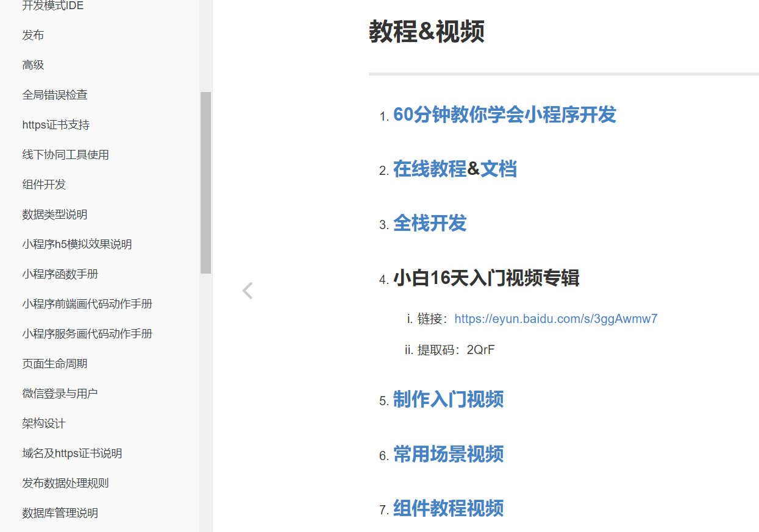Open the 60分钟教你学会小程序开发 link

tap(504, 115)
